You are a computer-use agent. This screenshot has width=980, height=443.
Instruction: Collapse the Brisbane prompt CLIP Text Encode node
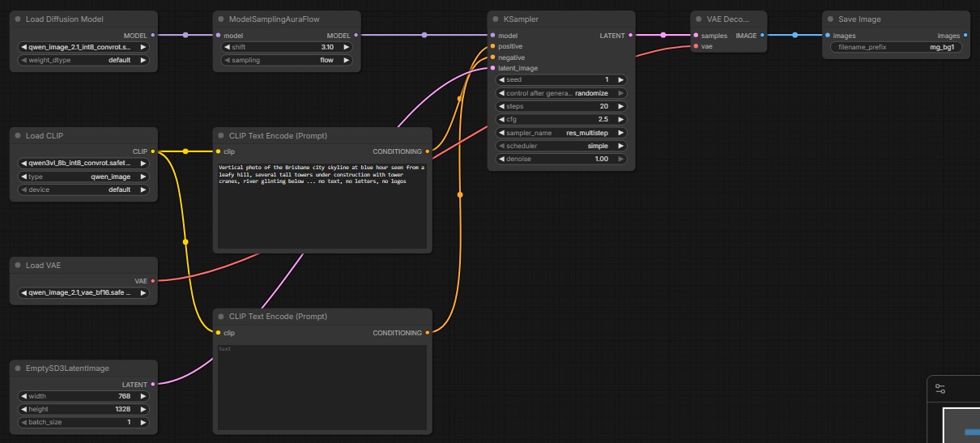221,136
